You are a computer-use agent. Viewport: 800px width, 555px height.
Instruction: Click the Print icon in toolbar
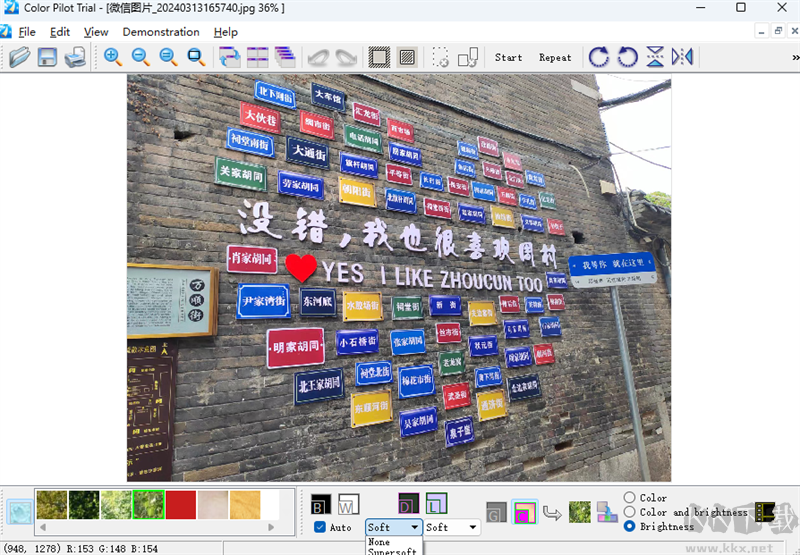[75, 57]
